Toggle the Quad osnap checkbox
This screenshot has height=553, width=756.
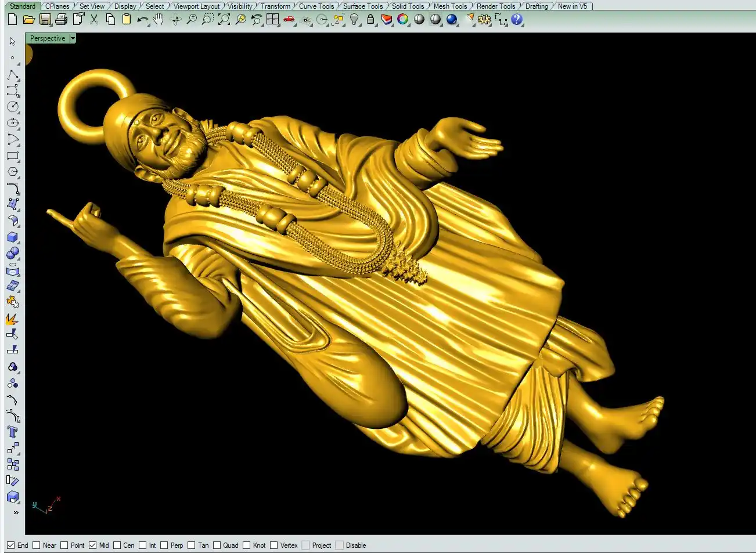[x=217, y=545]
